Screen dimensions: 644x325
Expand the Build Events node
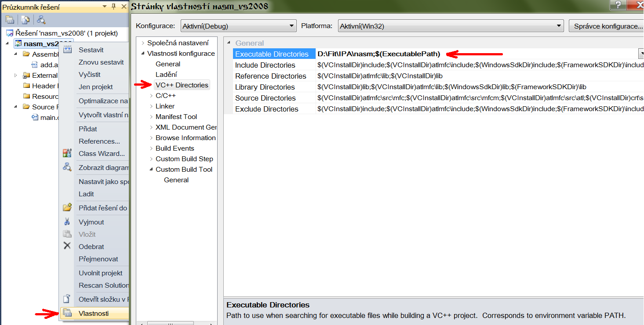(151, 148)
